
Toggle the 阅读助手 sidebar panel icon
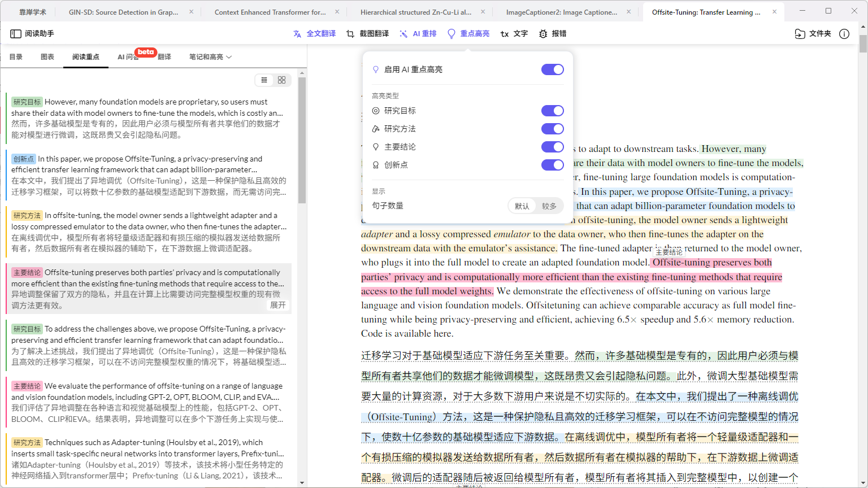(x=16, y=34)
